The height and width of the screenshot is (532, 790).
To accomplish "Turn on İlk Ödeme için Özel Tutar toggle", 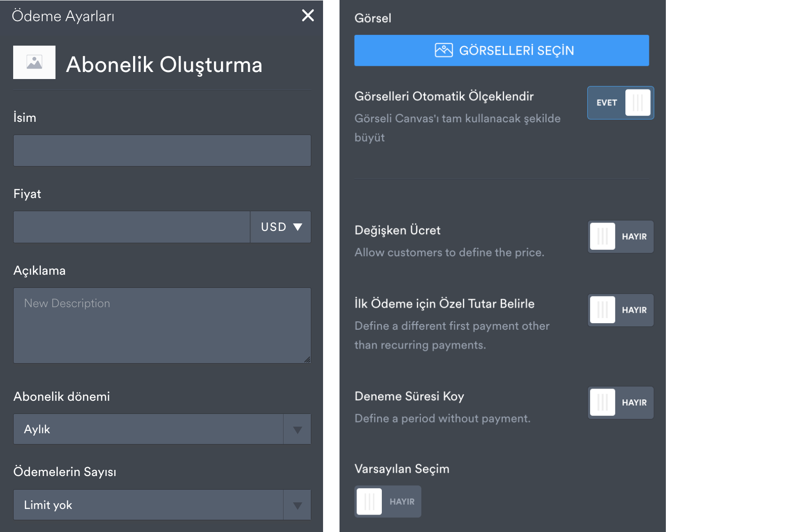I will click(620, 310).
